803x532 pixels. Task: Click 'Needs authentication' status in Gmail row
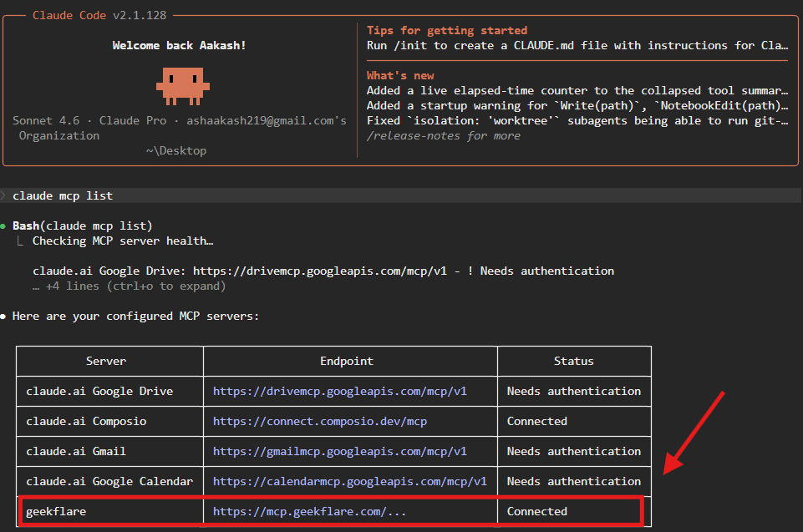coord(573,452)
